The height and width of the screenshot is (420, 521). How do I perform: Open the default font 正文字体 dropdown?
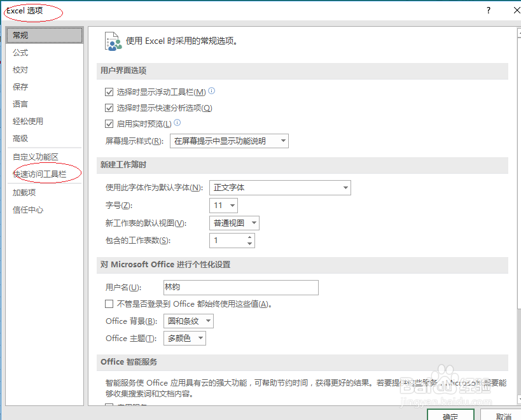coord(280,187)
